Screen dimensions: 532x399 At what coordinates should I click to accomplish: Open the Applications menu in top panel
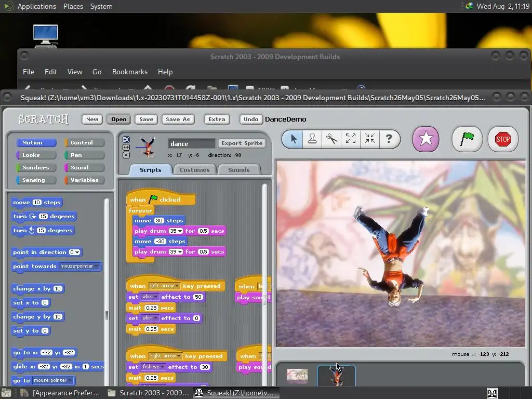click(37, 6)
